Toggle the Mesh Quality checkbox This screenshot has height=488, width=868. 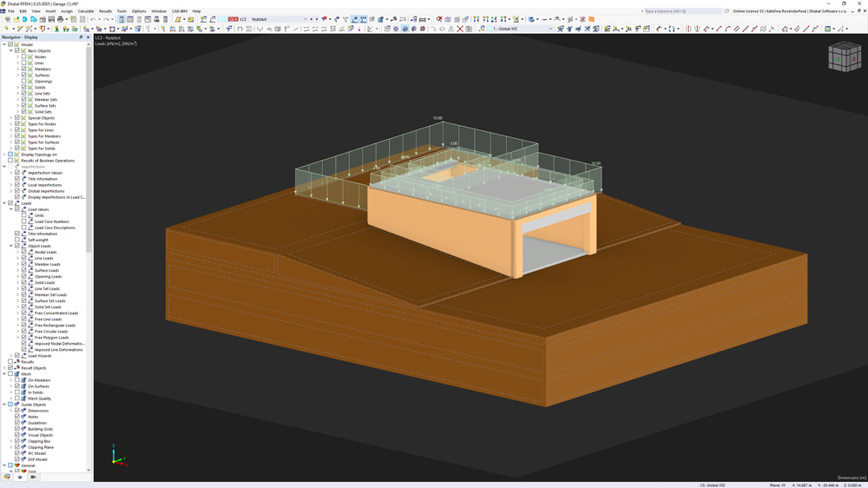click(17, 399)
